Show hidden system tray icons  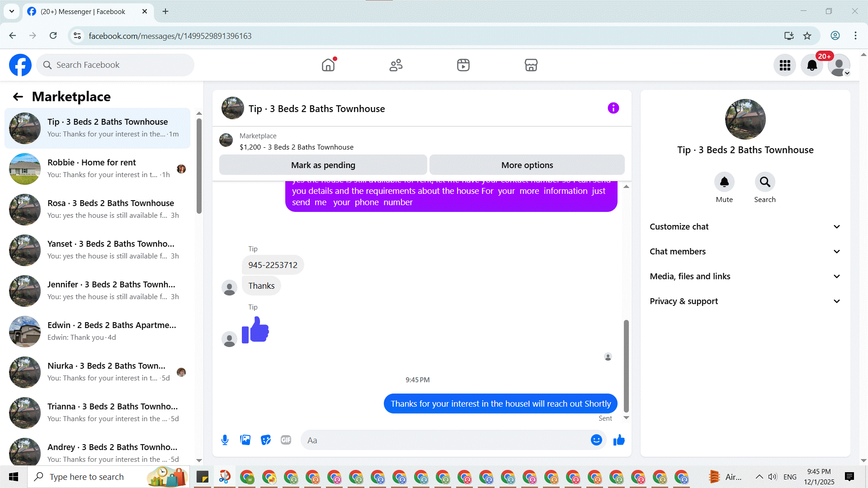click(x=759, y=477)
